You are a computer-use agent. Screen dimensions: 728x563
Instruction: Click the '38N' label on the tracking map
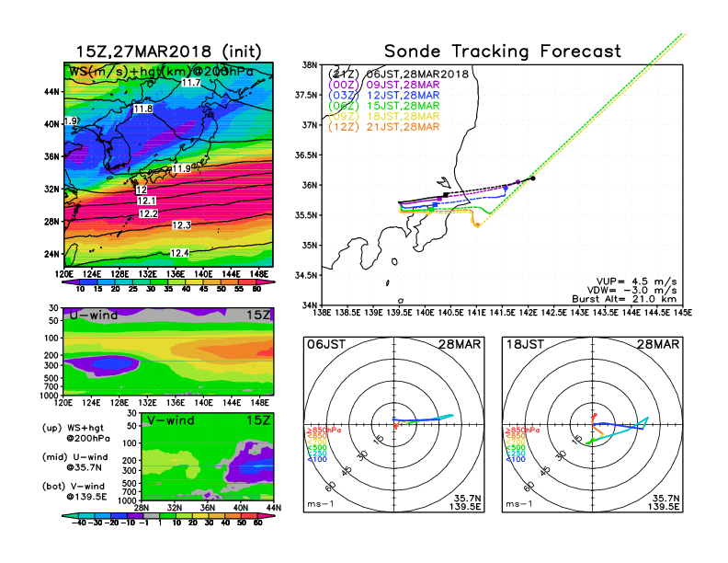310,65
